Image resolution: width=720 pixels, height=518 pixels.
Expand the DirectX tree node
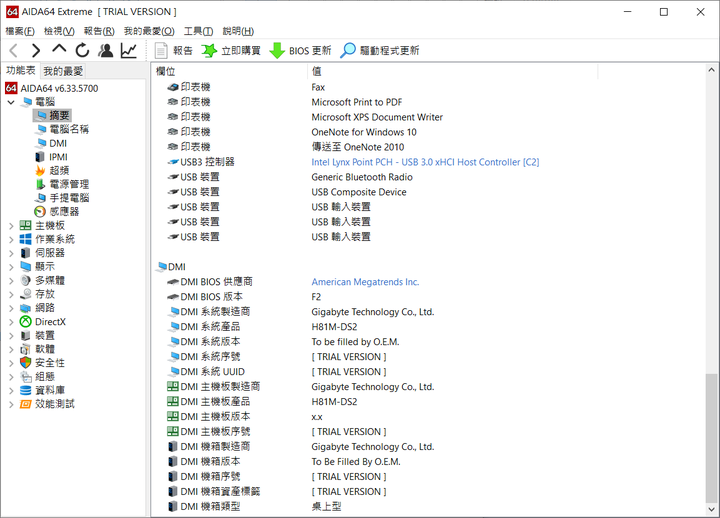(11, 322)
